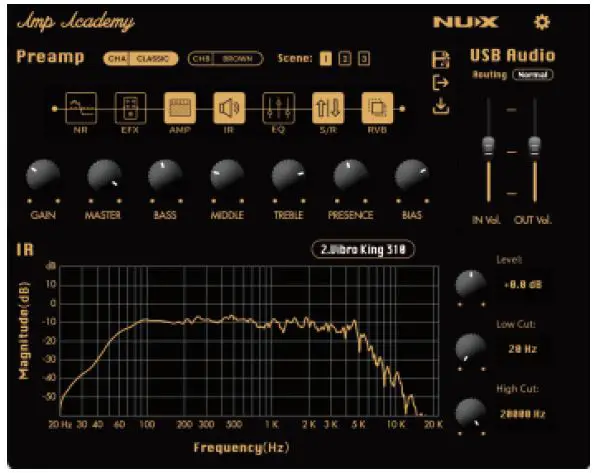Click the BIAS knob
This screenshot has height=473, width=594.
412,176
